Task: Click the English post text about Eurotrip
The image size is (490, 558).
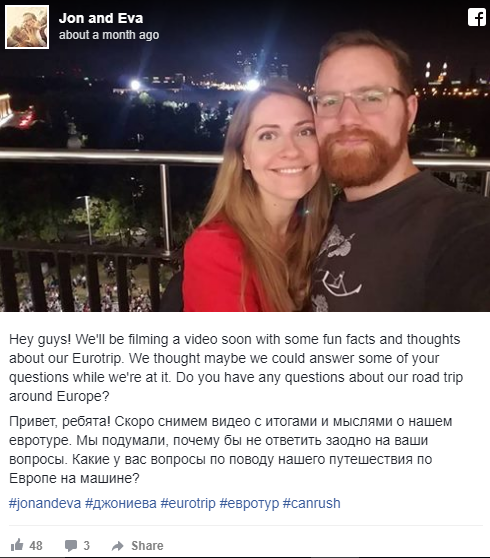Action: [236, 368]
